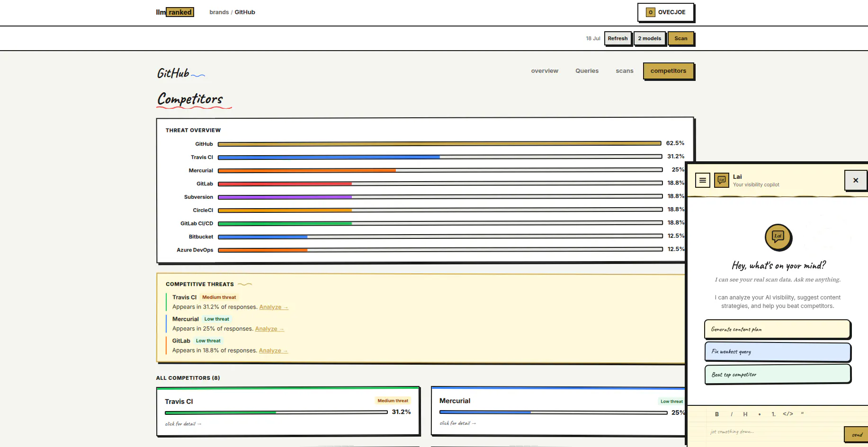Viewport: 868px width, 447px height.
Task: Click the Bitbucket threat bar
Action: pos(440,236)
